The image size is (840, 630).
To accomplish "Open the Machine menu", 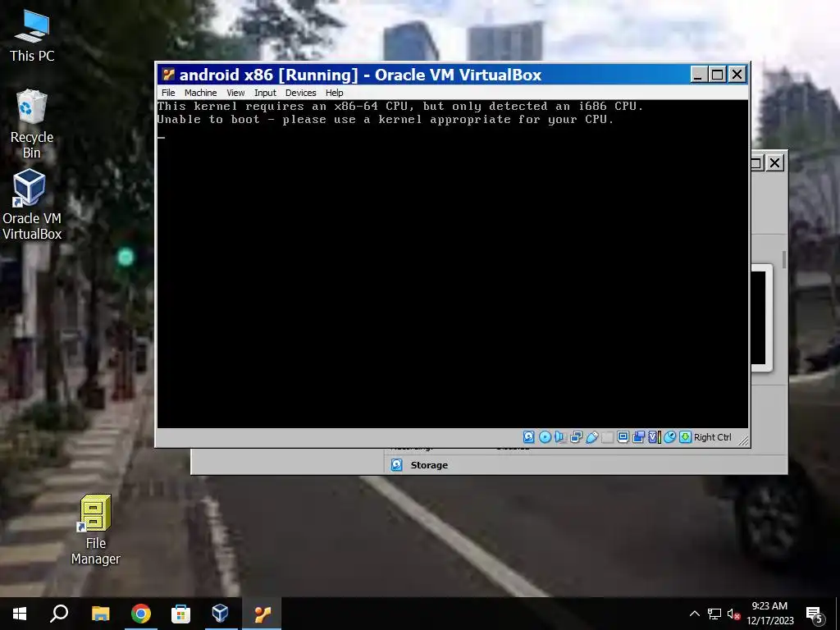I will click(x=200, y=93).
